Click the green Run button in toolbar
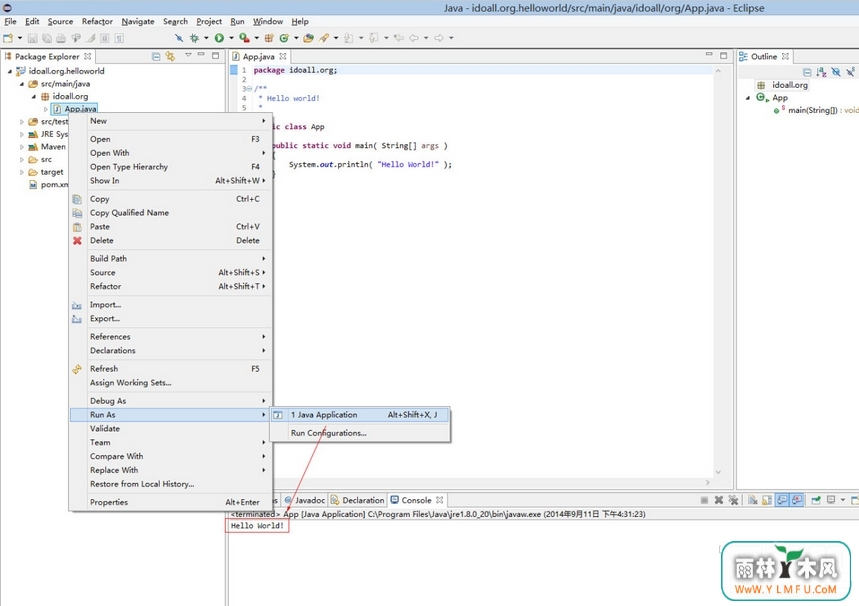859x606 pixels. (x=219, y=38)
